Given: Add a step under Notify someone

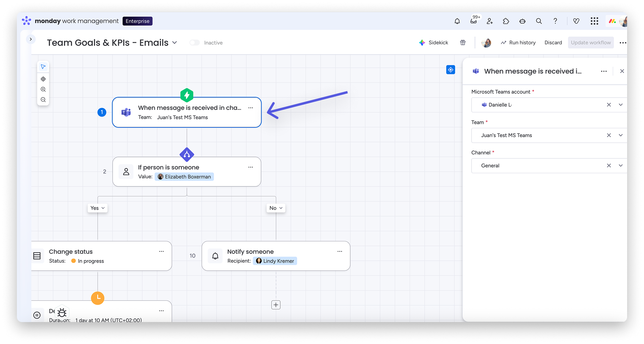Looking at the screenshot, I should tap(276, 305).
